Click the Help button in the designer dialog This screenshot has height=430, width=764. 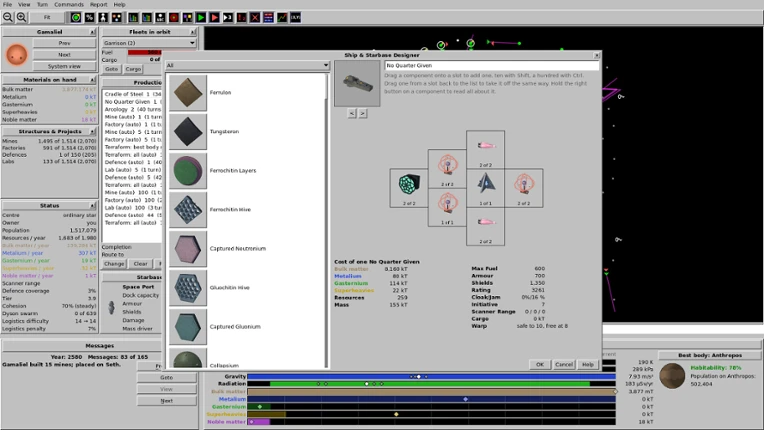(x=588, y=364)
